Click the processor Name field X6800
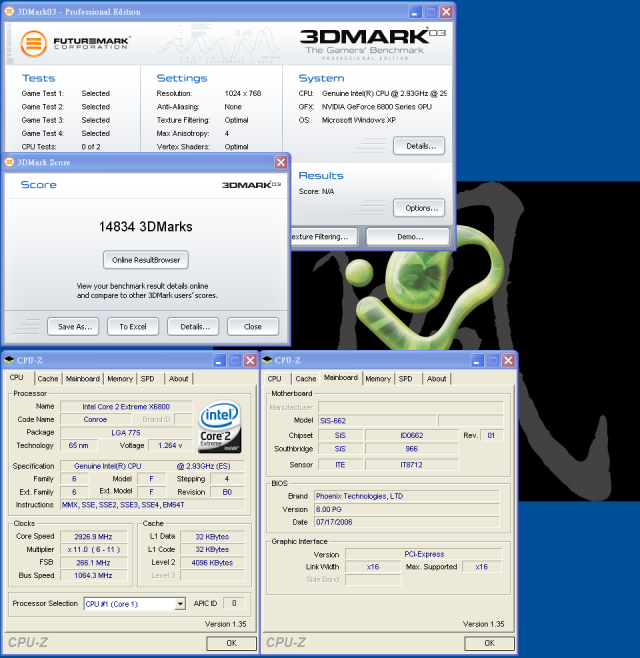The height and width of the screenshot is (658, 640). [126, 407]
